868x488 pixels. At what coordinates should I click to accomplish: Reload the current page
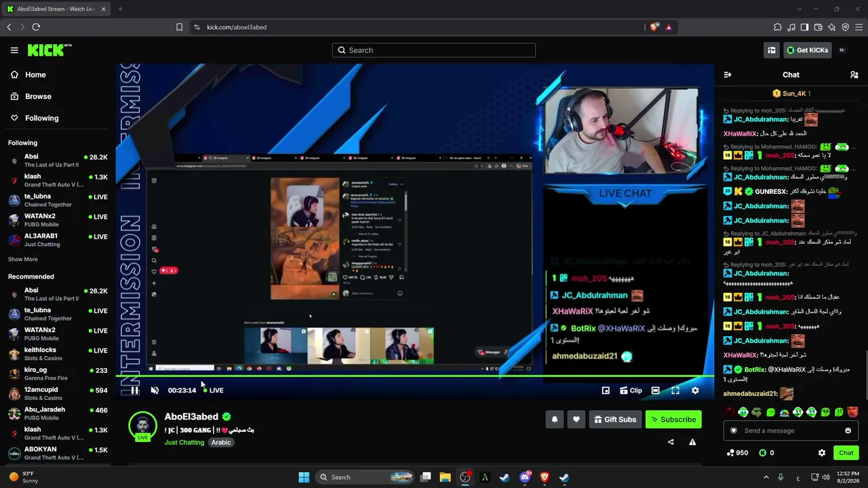point(36,27)
